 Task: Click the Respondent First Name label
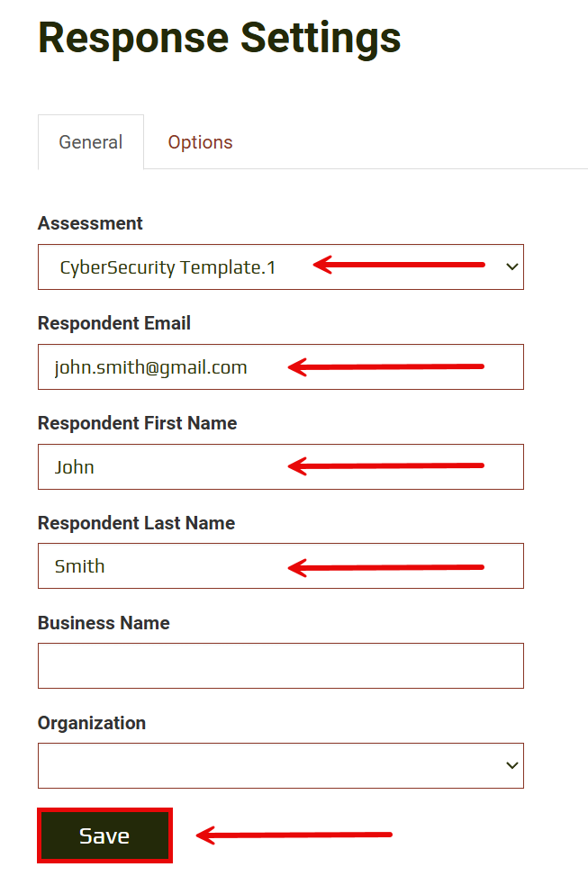pos(137,423)
